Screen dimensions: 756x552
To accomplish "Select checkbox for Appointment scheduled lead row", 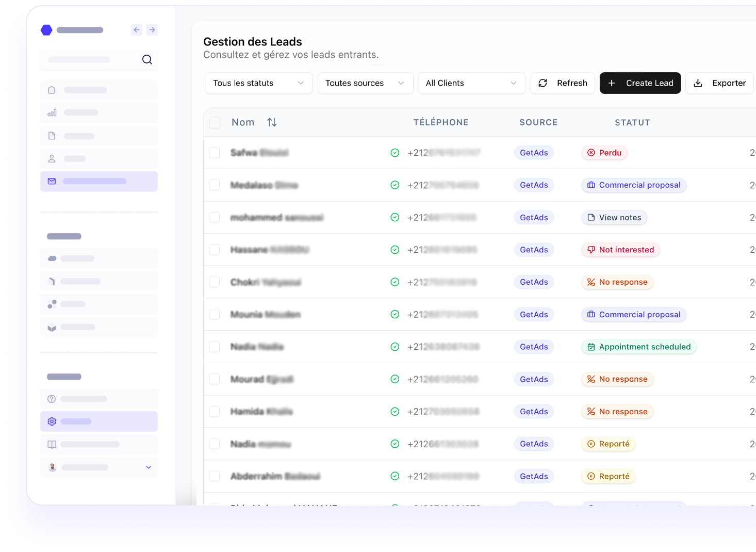I will [x=215, y=347].
